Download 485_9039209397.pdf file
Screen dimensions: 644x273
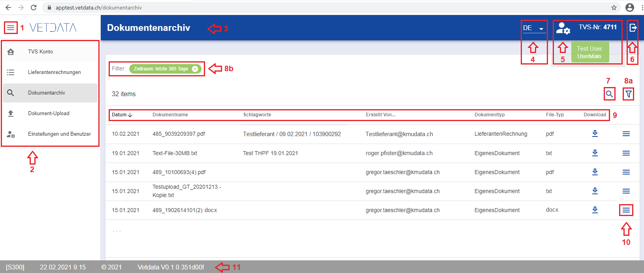[x=595, y=134]
